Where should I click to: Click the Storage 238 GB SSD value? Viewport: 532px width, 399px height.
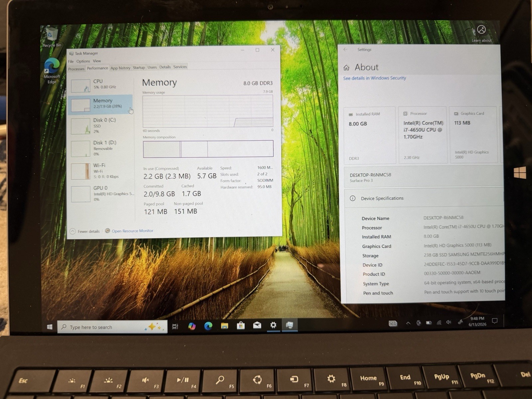click(464, 254)
